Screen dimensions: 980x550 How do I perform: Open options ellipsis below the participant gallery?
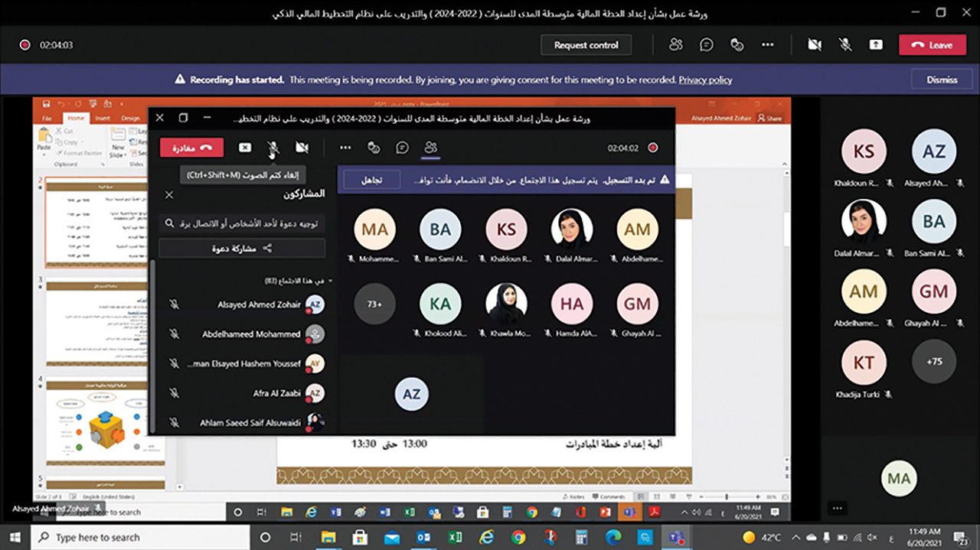[838, 508]
